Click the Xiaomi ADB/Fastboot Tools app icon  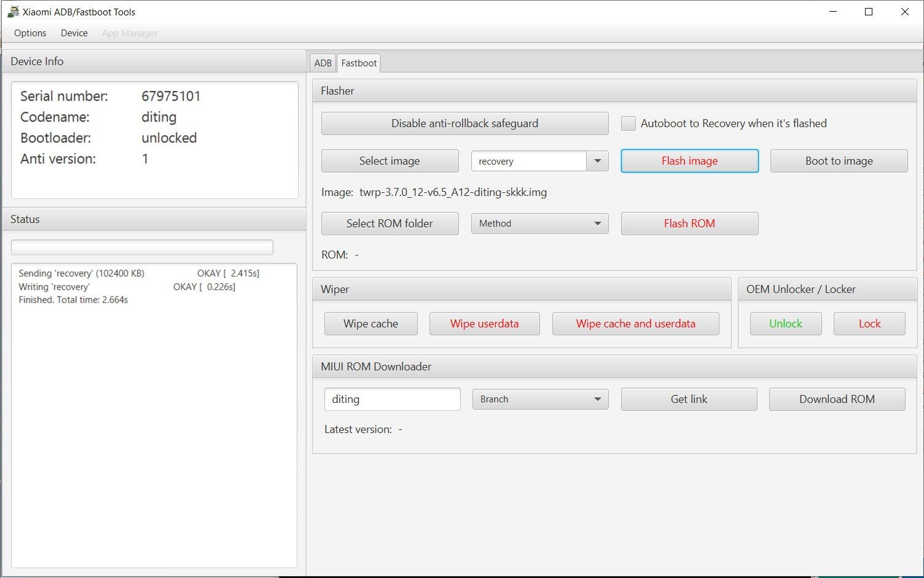pyautogui.click(x=13, y=12)
